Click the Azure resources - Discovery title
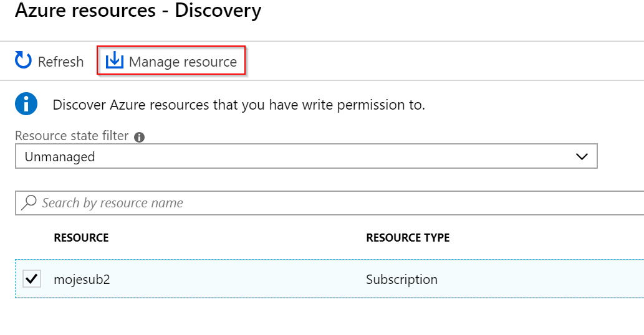 pyautogui.click(x=138, y=10)
